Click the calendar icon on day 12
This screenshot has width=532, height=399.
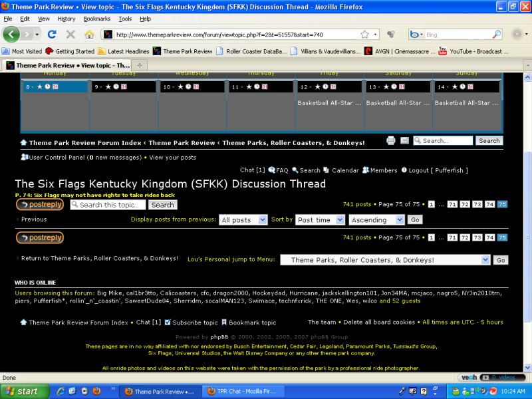coord(333,87)
